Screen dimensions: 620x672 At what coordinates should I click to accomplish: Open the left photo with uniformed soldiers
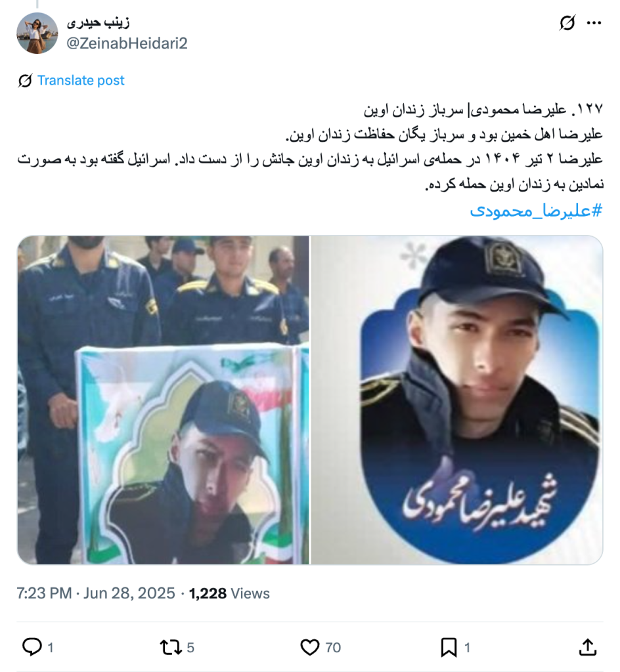(163, 400)
